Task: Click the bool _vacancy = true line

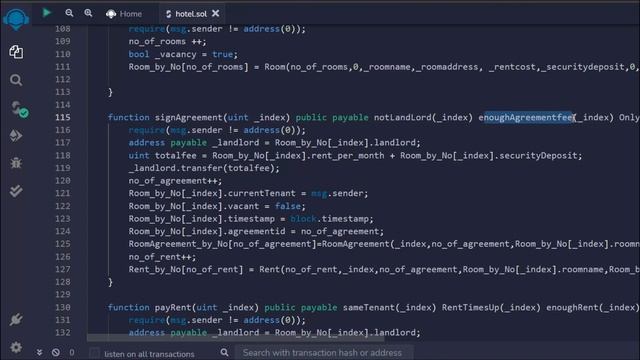Action: [x=183, y=54]
